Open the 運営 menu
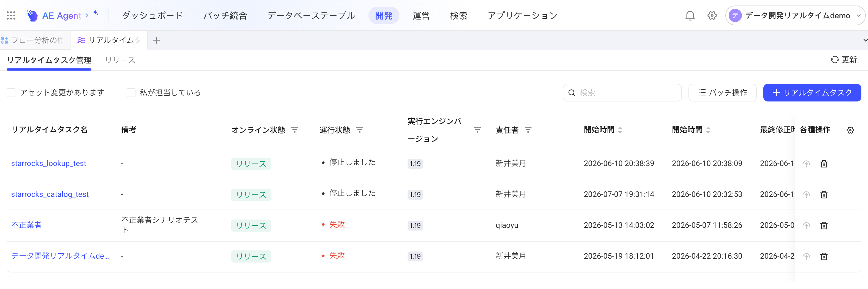The width and height of the screenshot is (868, 289). coord(421,15)
